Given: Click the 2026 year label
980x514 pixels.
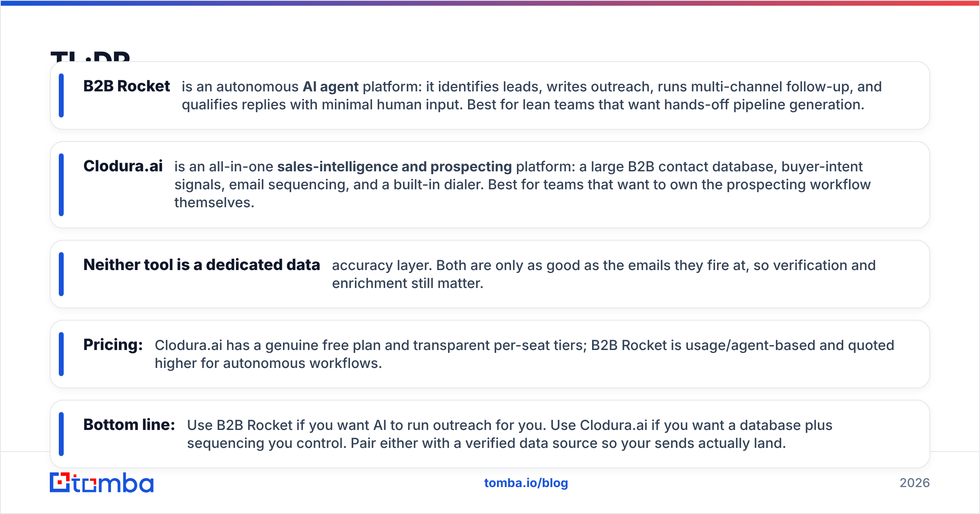Looking at the screenshot, I should coord(915,483).
